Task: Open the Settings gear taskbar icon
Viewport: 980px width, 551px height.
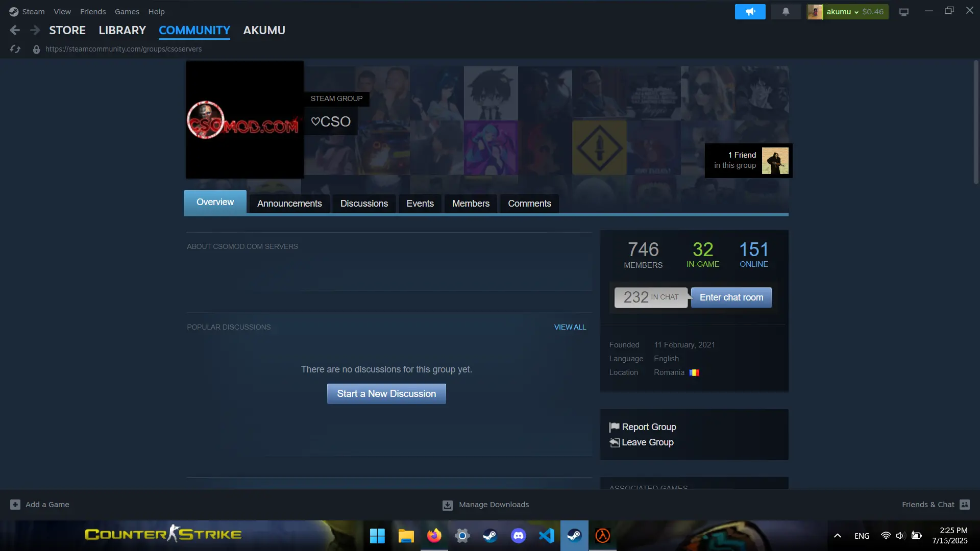Action: [462, 536]
